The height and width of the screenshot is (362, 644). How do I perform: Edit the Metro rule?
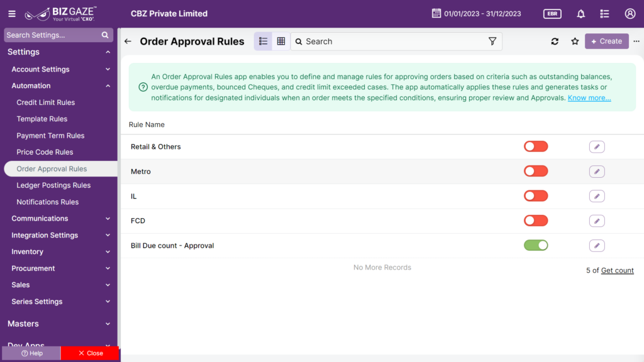pos(597,172)
